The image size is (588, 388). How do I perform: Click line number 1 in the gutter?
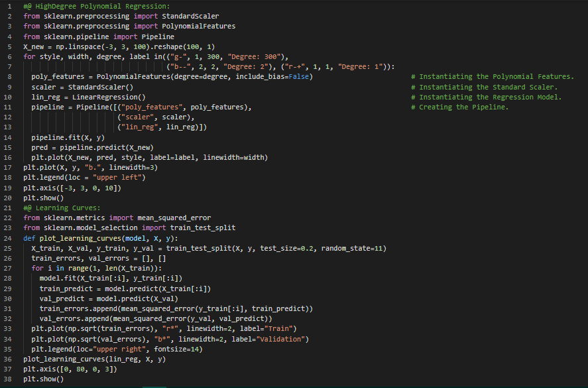pyautogui.click(x=9, y=6)
